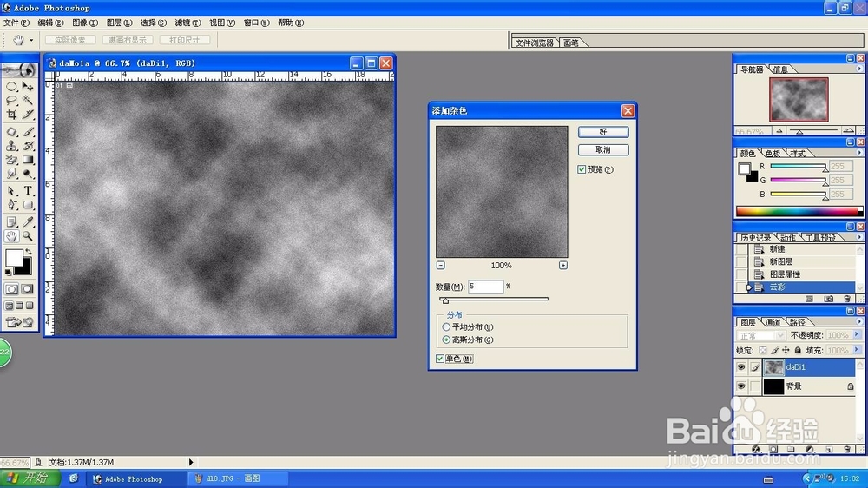Zoom out preview with minus button
This screenshot has height=488, width=868.
441,266
